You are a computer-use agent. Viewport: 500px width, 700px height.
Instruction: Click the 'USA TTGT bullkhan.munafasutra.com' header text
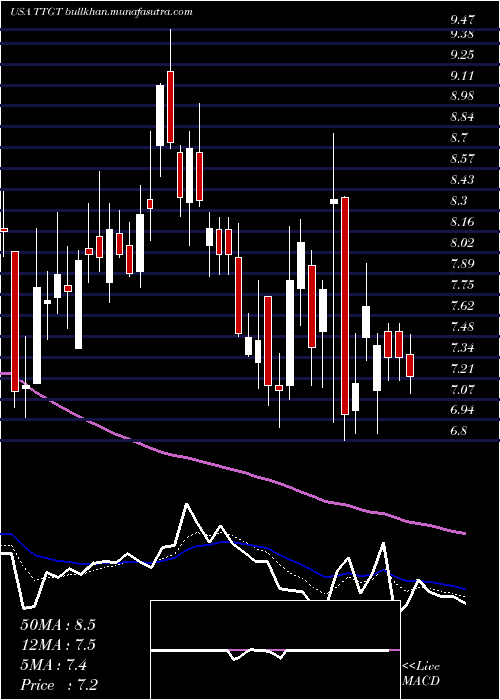point(101,12)
